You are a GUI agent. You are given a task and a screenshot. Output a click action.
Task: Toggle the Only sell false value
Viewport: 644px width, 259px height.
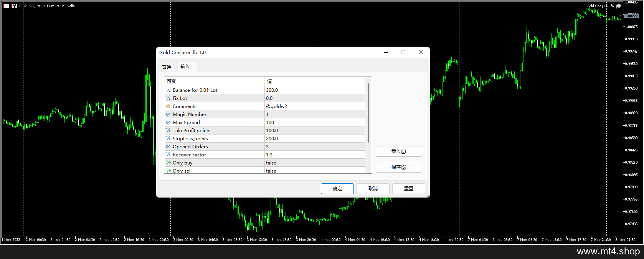click(315, 170)
